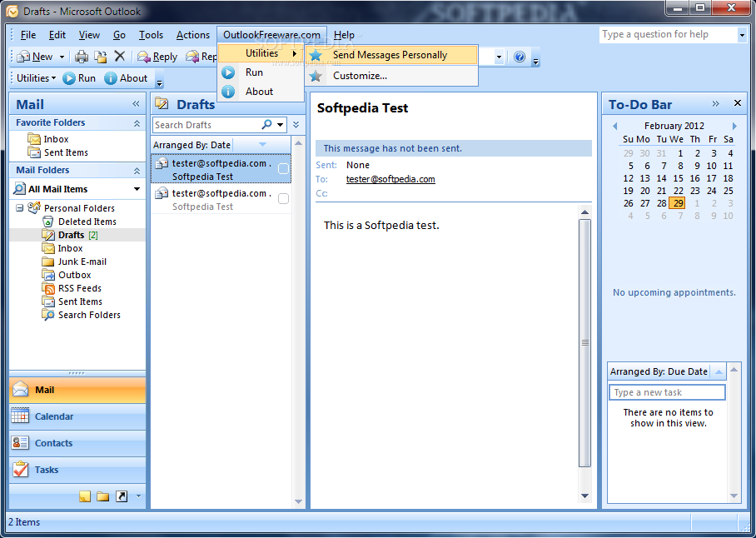Click the Folder List icon in navigation bar
The width and height of the screenshot is (756, 538).
tap(102, 496)
